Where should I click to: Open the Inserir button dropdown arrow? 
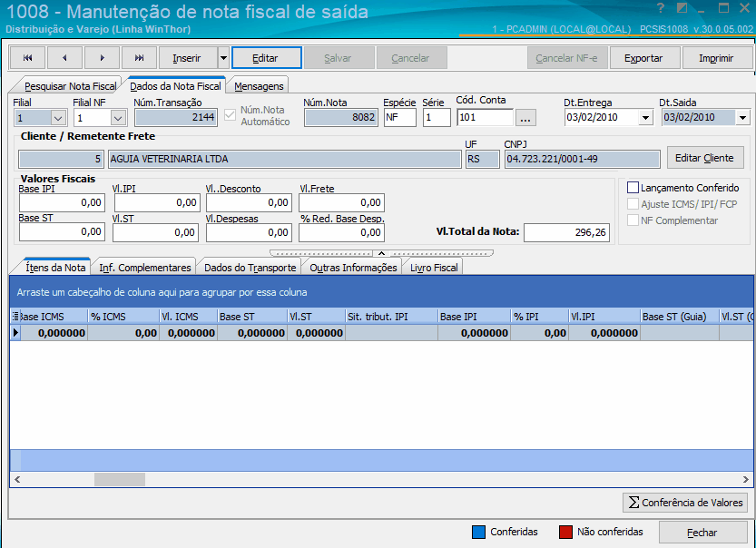(x=223, y=58)
